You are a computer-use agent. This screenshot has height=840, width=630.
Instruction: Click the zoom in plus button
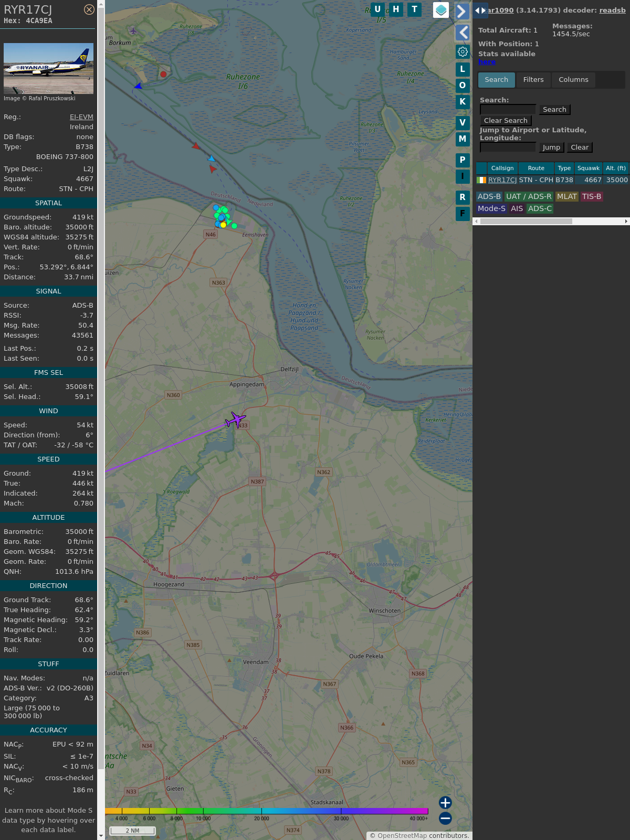tap(445, 803)
